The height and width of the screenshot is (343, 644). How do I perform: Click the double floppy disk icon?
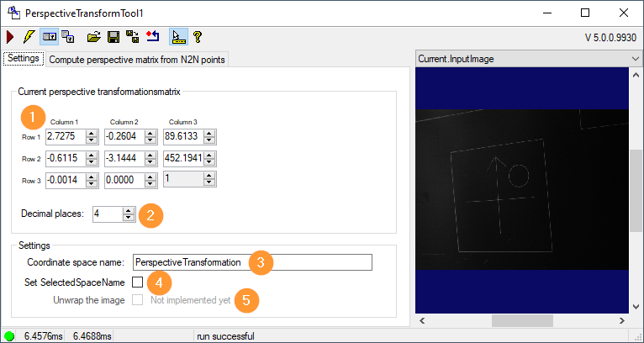pos(132,37)
